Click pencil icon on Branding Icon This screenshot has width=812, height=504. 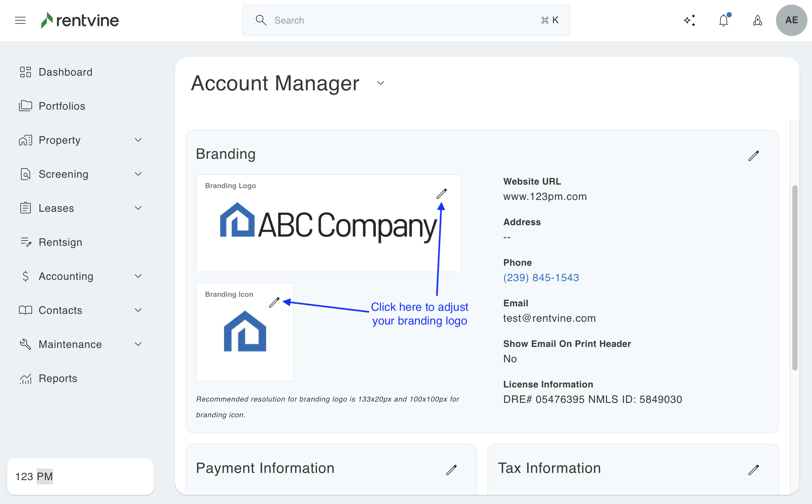[x=274, y=302]
